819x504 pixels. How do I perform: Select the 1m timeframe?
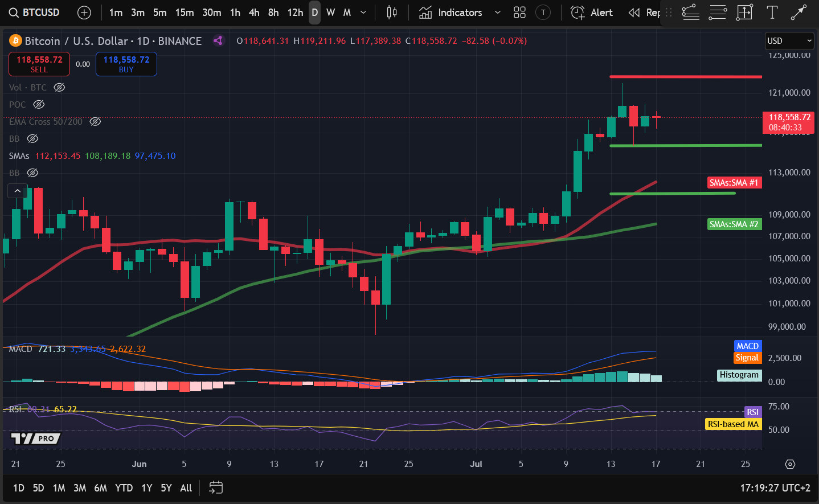[116, 13]
